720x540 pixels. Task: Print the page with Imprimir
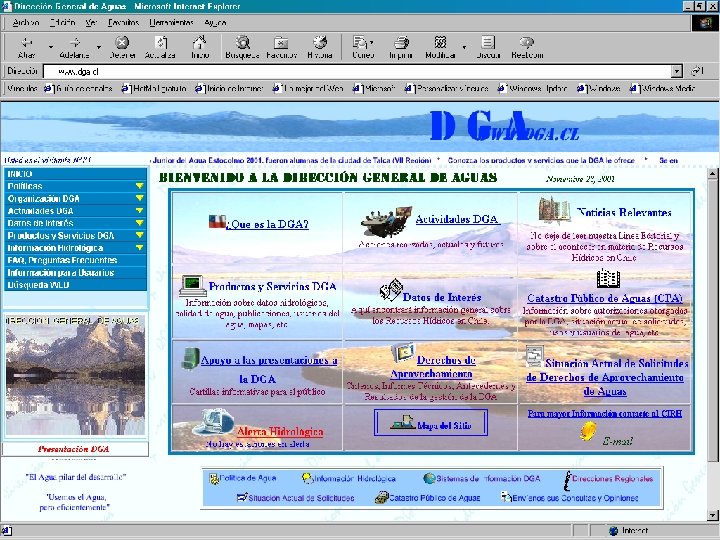point(401,47)
